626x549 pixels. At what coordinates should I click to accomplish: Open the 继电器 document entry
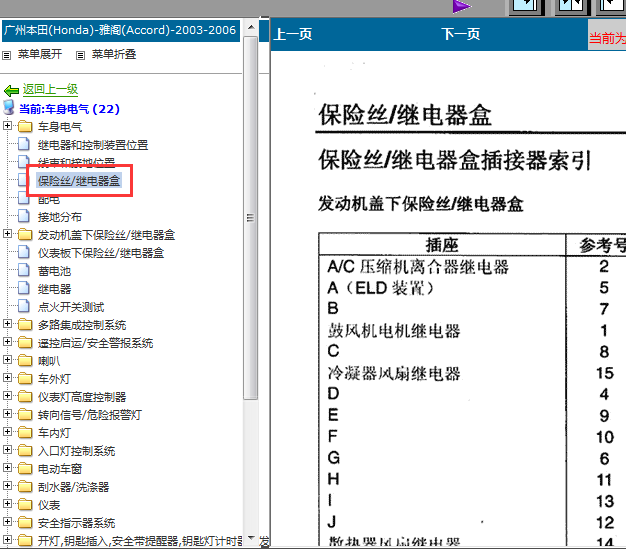(54, 289)
